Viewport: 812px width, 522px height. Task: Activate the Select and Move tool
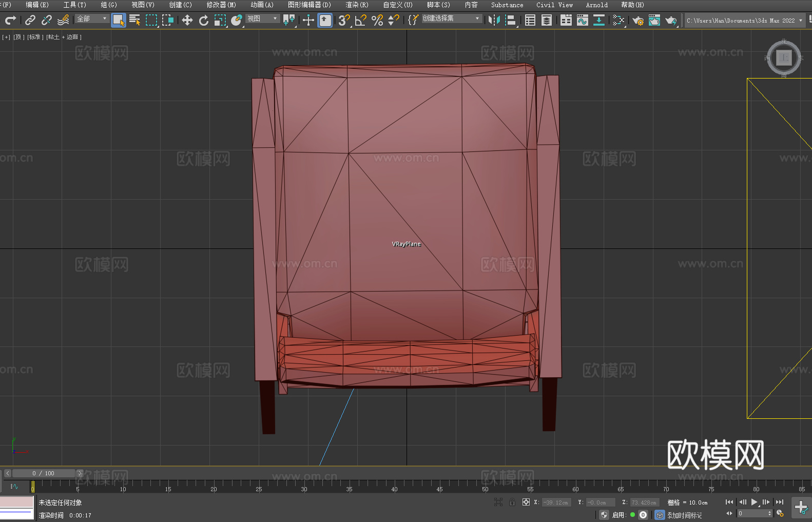(x=187, y=20)
